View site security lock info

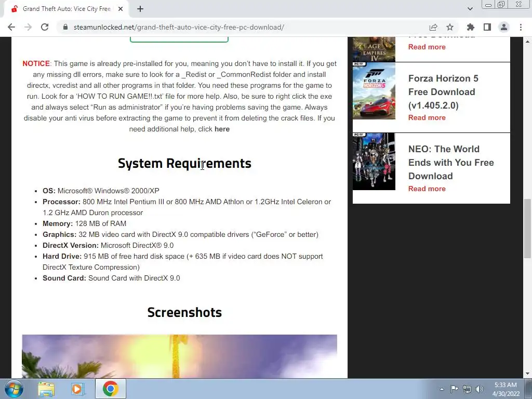point(65,27)
